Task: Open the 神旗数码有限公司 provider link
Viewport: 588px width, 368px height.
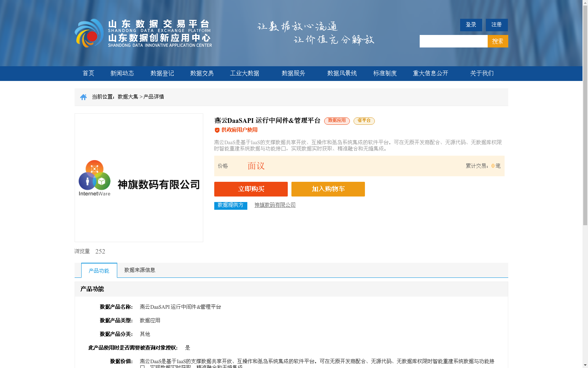Action: (x=275, y=205)
